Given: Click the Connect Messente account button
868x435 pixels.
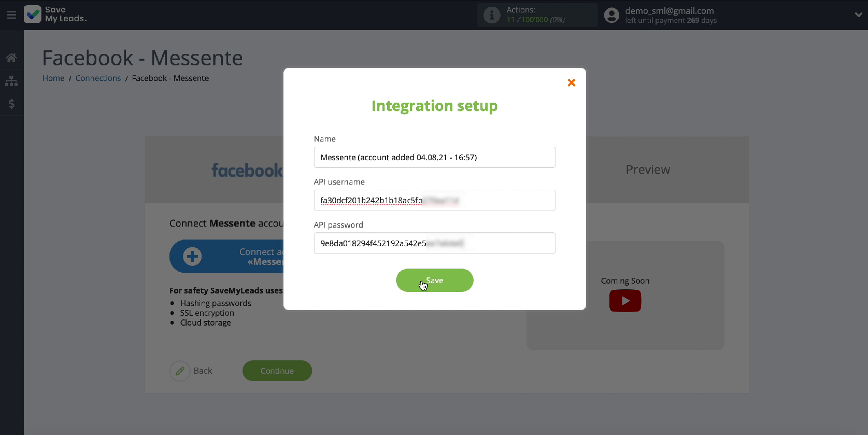Looking at the screenshot, I should [x=227, y=256].
